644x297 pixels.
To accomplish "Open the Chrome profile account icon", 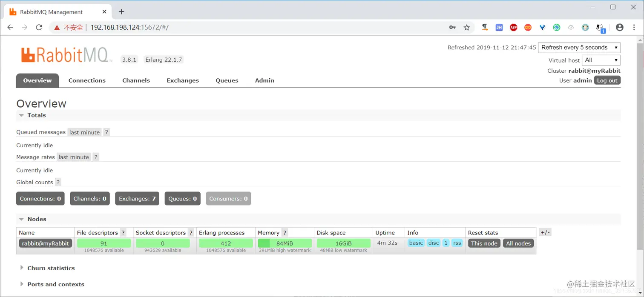I will point(620,27).
